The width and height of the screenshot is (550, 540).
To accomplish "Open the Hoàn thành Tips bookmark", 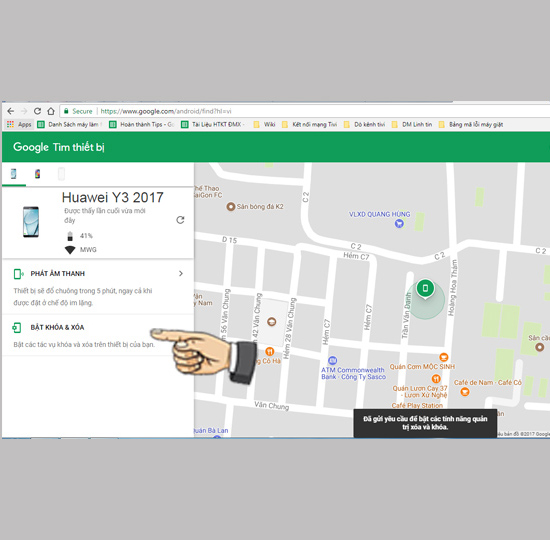I will [142, 125].
